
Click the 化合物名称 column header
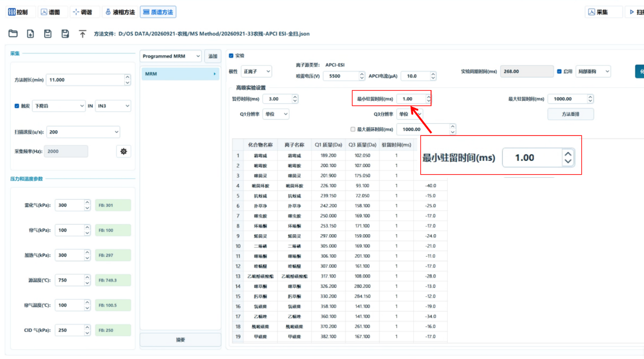pyautogui.click(x=260, y=145)
